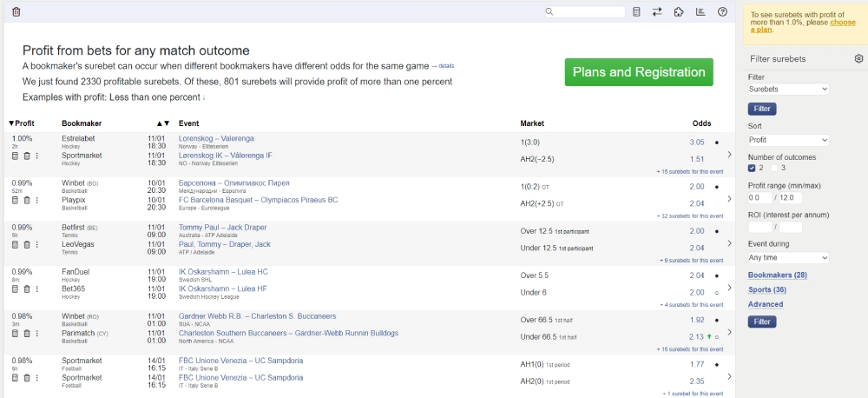Expand the Bookmakers (28) section
The height and width of the screenshot is (398, 868).
(x=777, y=275)
